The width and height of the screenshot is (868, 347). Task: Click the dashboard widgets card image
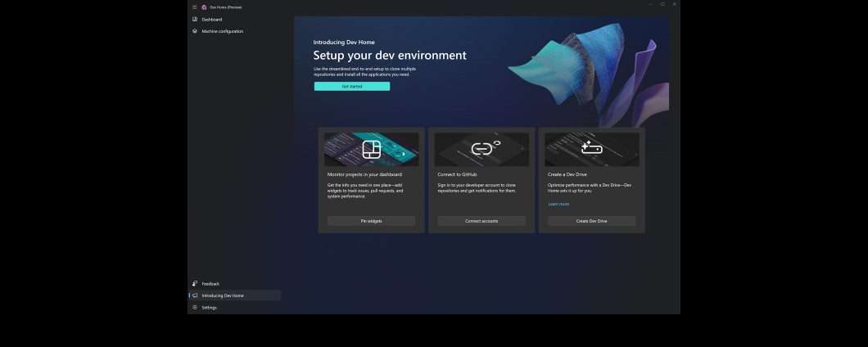[x=372, y=149]
